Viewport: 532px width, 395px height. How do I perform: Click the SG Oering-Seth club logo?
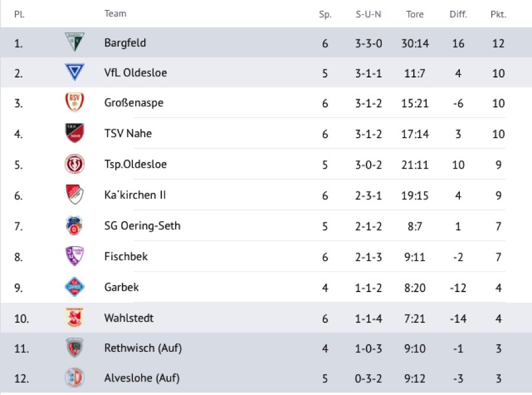pyautogui.click(x=74, y=226)
